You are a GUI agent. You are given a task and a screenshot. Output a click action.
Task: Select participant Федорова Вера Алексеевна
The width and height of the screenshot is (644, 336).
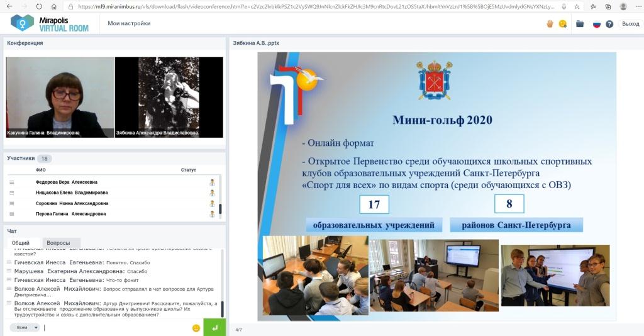click(x=67, y=182)
